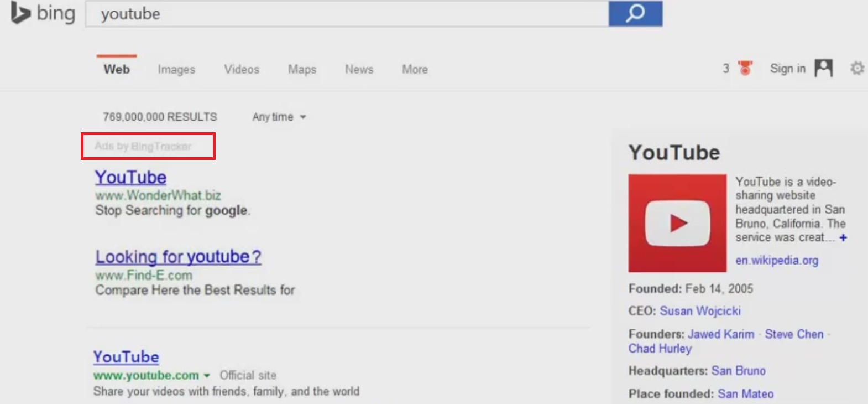Open the More menu
The width and height of the screenshot is (868, 404).
(415, 69)
